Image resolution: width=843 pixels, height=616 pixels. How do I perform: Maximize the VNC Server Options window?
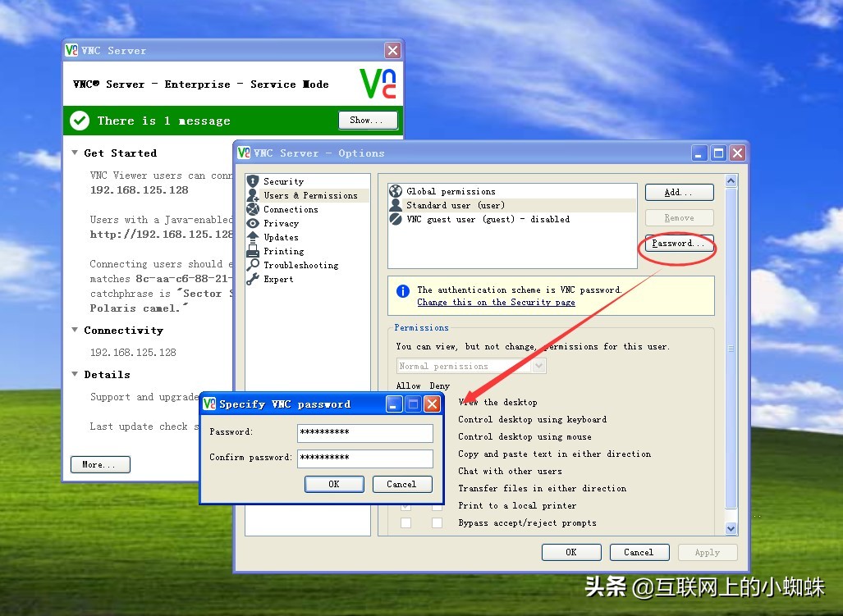pos(718,153)
